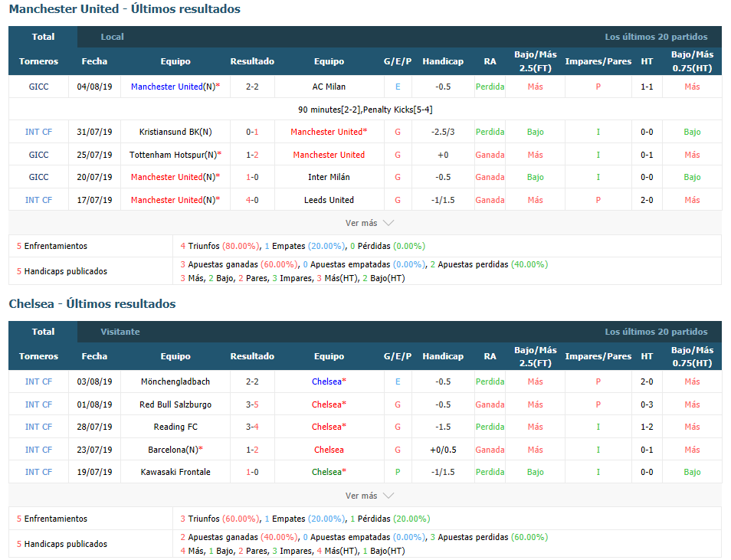
Task: Select Leeds United team name
Action: pos(329,200)
